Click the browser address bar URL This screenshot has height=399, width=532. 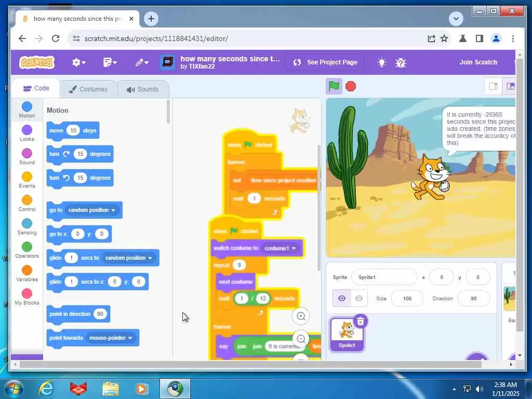click(156, 38)
